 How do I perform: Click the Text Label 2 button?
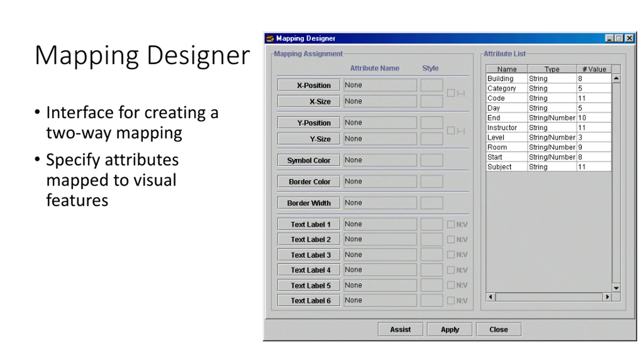pos(309,239)
